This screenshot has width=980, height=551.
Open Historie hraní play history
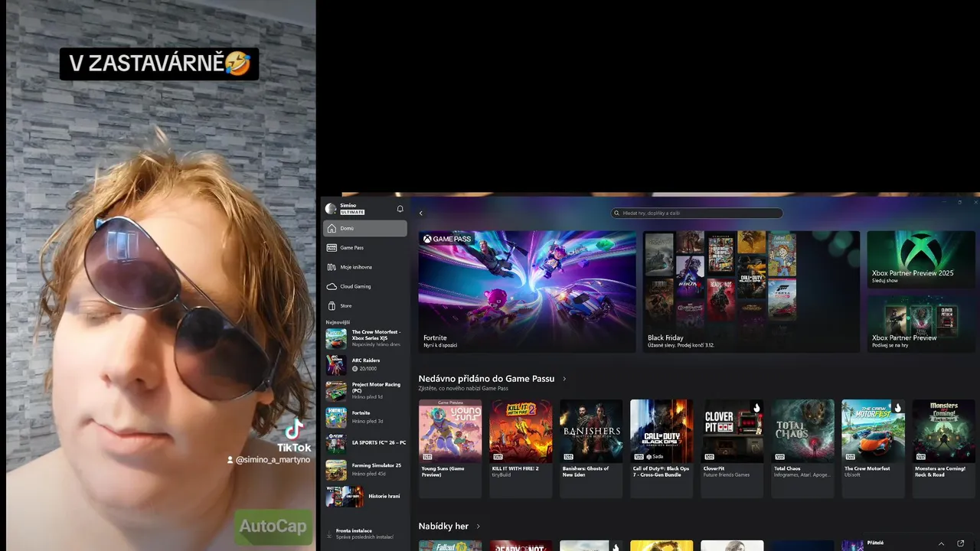[365, 496]
